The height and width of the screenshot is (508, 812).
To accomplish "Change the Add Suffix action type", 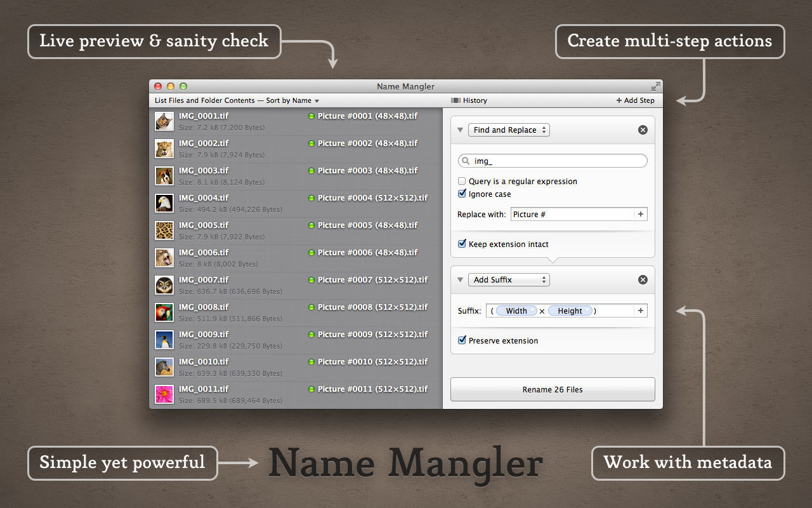I will 509,279.
